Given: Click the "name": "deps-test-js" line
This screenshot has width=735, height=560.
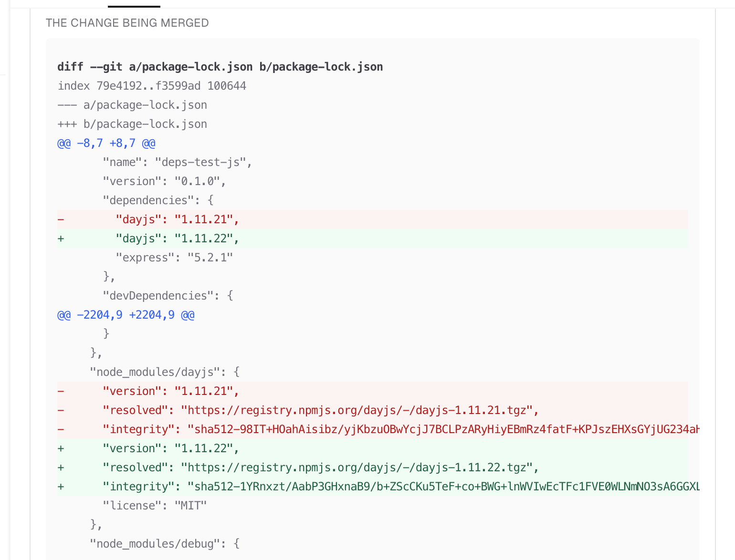Looking at the screenshot, I should pos(178,162).
